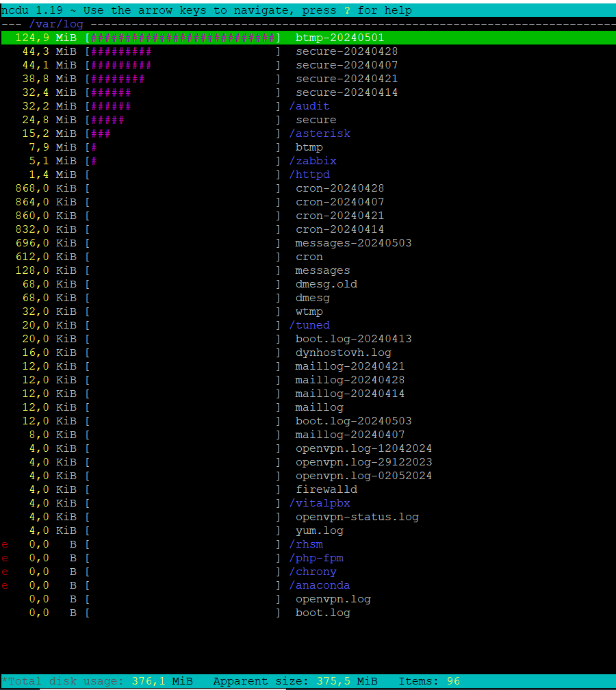Open the /vitalpbx directory
The width and height of the screenshot is (616, 690).
[x=320, y=503]
